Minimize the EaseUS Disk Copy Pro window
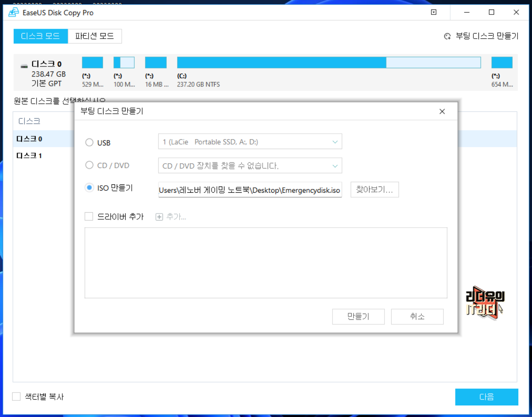 click(467, 12)
